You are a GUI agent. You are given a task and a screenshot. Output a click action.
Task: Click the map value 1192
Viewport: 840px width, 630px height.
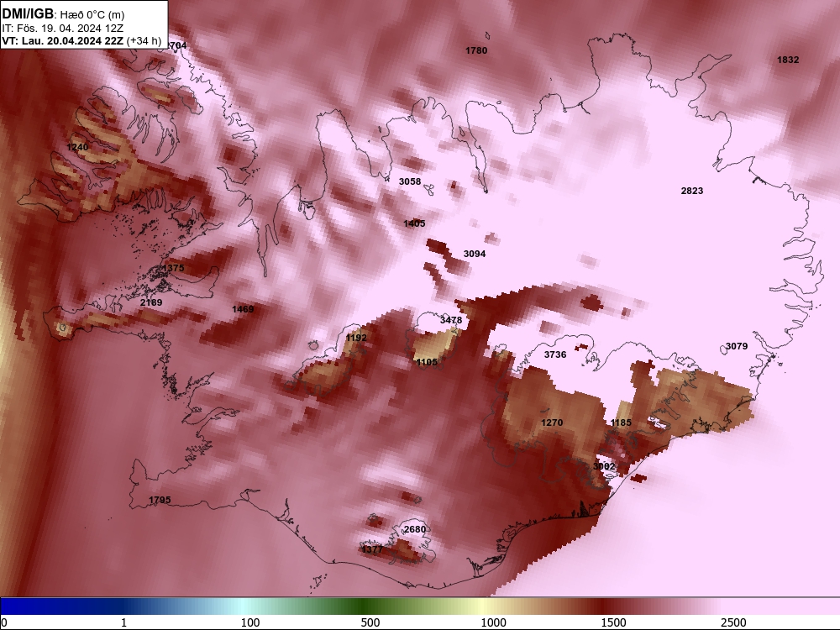point(356,338)
